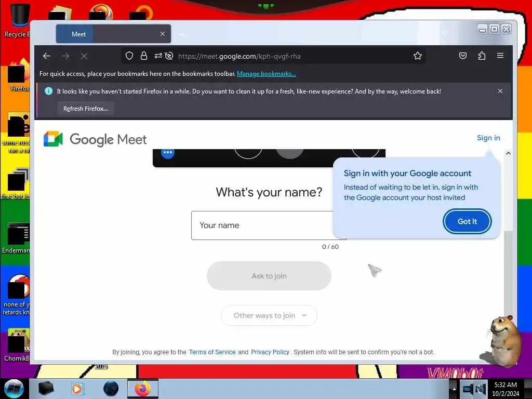Image resolution: width=532 pixels, height=399 pixels.
Task: Open media player taskbar icon
Action: 77,389
